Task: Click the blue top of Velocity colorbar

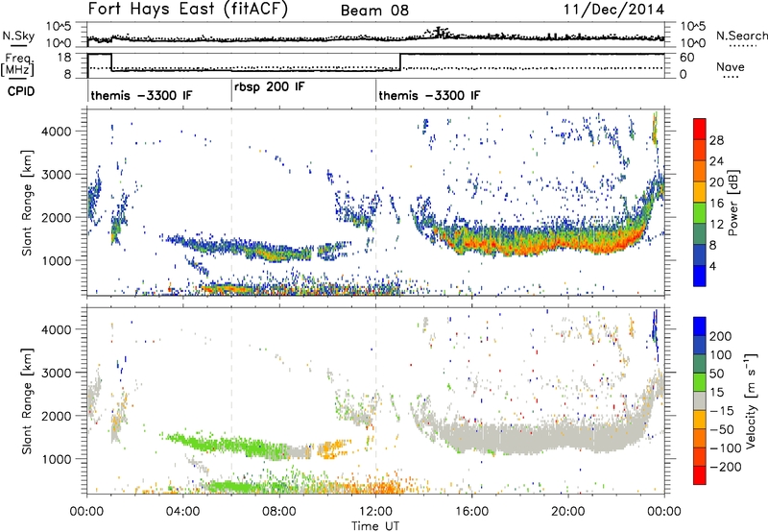Action: click(700, 326)
